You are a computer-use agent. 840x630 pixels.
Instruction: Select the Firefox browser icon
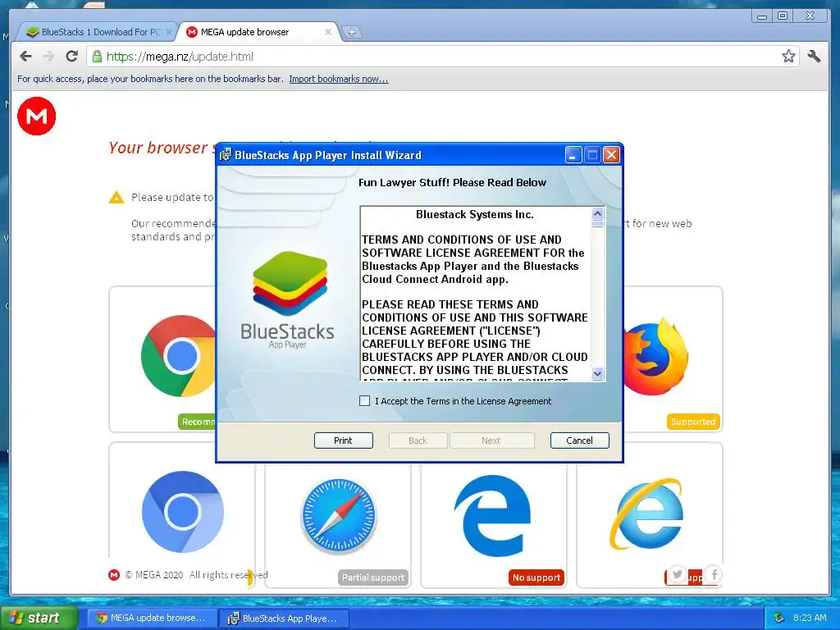[655, 356]
